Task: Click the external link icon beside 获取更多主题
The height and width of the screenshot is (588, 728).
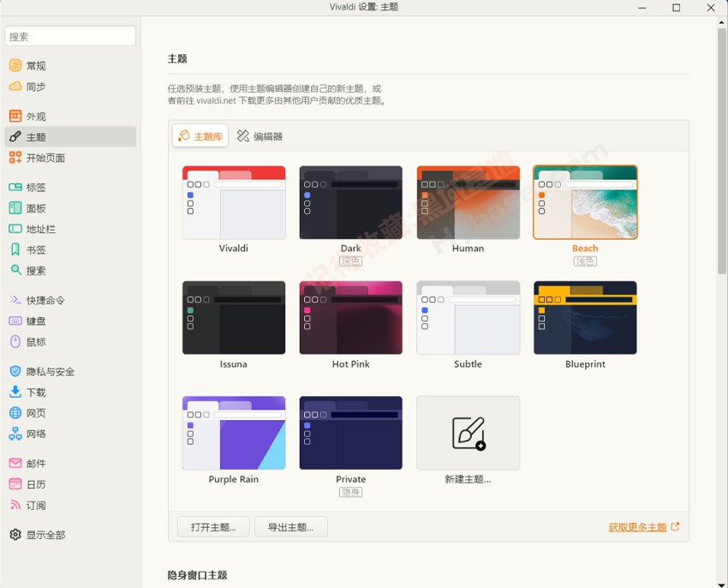Action: pos(675,526)
